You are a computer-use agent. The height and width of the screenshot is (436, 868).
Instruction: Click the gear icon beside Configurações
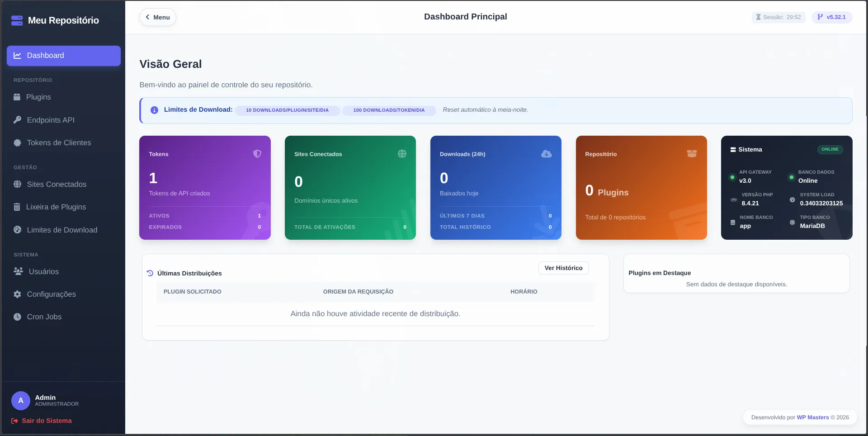(x=17, y=294)
